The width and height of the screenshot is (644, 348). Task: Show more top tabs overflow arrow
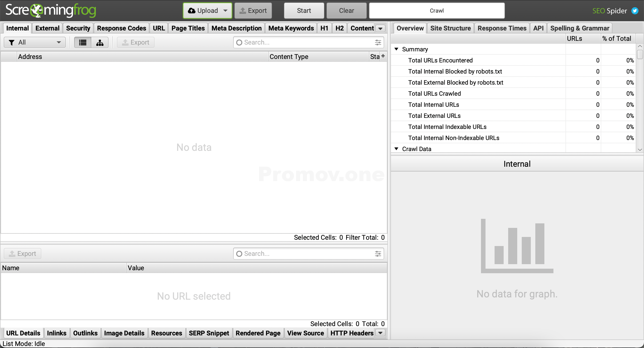click(x=380, y=28)
